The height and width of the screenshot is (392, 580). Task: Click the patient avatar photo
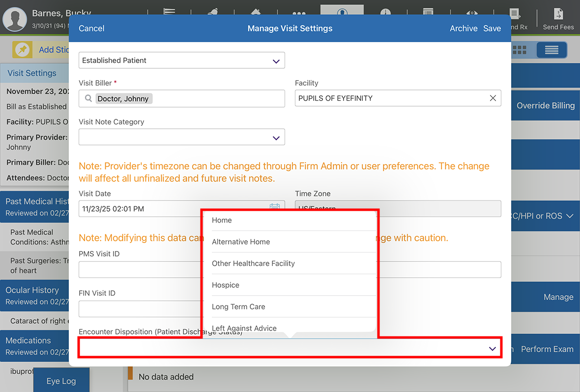[15, 19]
